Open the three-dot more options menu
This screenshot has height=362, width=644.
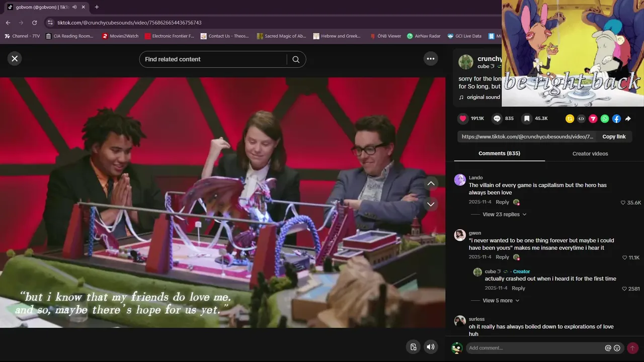pyautogui.click(x=431, y=59)
